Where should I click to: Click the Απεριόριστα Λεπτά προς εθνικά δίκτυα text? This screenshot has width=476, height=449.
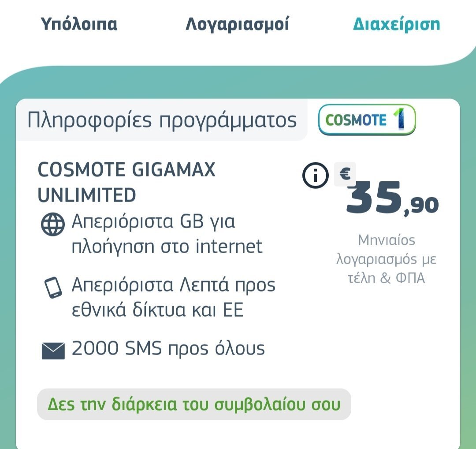click(x=173, y=297)
